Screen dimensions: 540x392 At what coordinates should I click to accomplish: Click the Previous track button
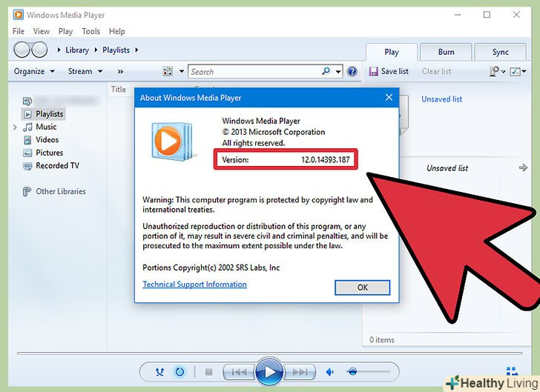(x=240, y=372)
